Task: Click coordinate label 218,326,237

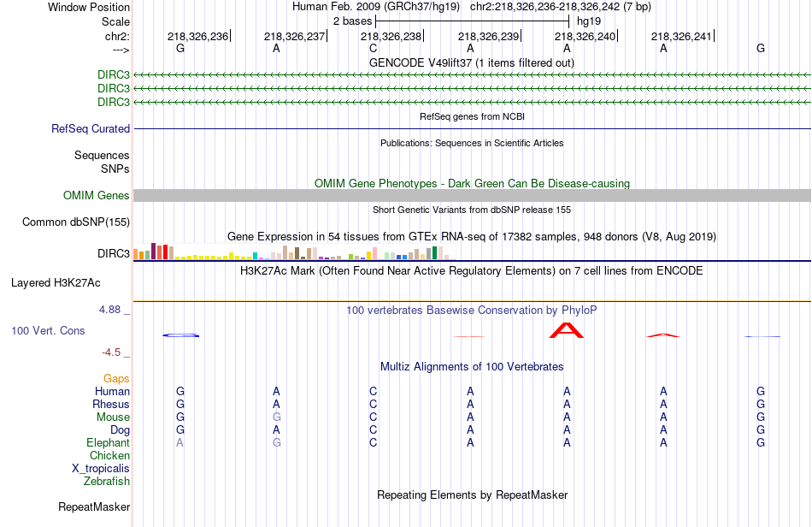Action: point(294,36)
